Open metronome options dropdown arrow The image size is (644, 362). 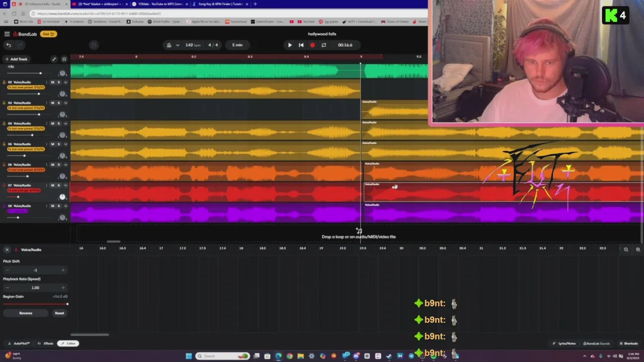tap(178, 45)
